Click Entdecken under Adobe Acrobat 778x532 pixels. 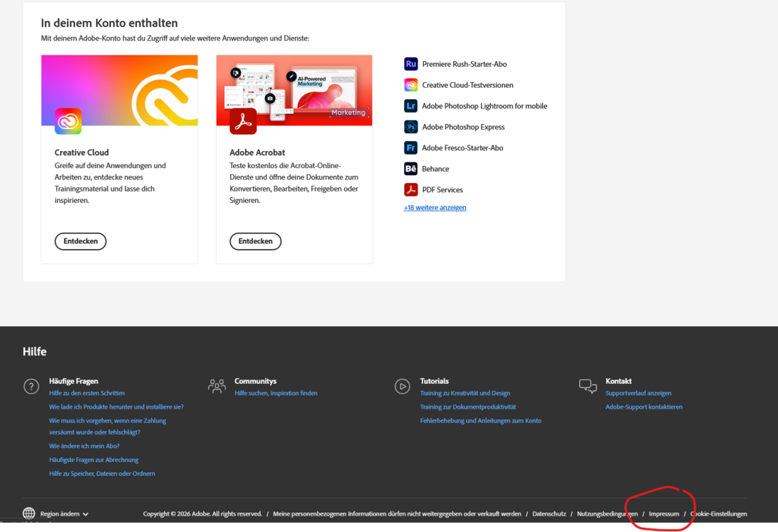[255, 241]
